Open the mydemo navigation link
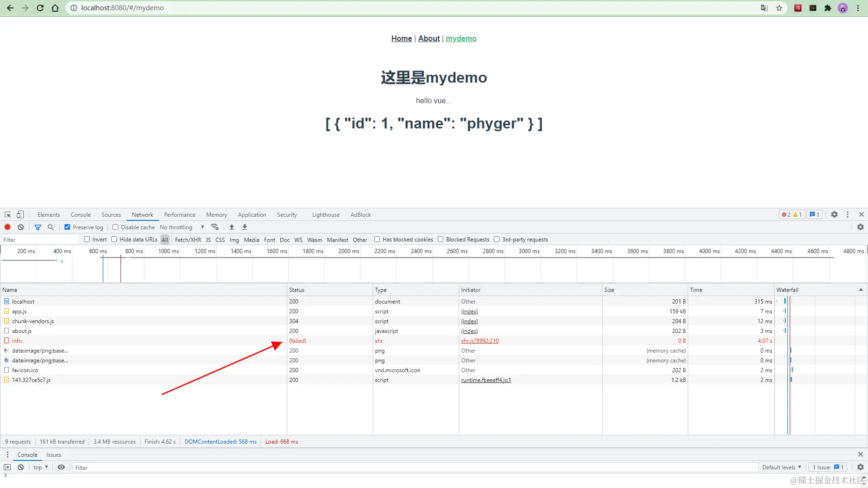 click(461, 39)
